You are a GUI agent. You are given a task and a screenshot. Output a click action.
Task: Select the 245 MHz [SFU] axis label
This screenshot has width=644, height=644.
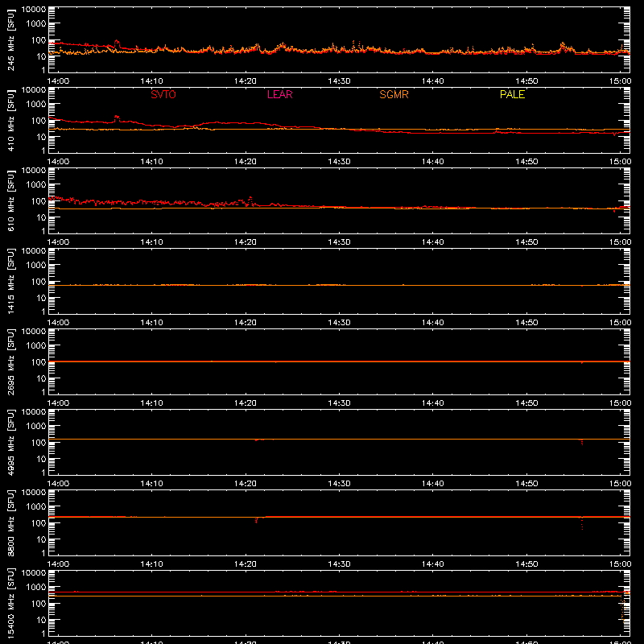(11, 39)
